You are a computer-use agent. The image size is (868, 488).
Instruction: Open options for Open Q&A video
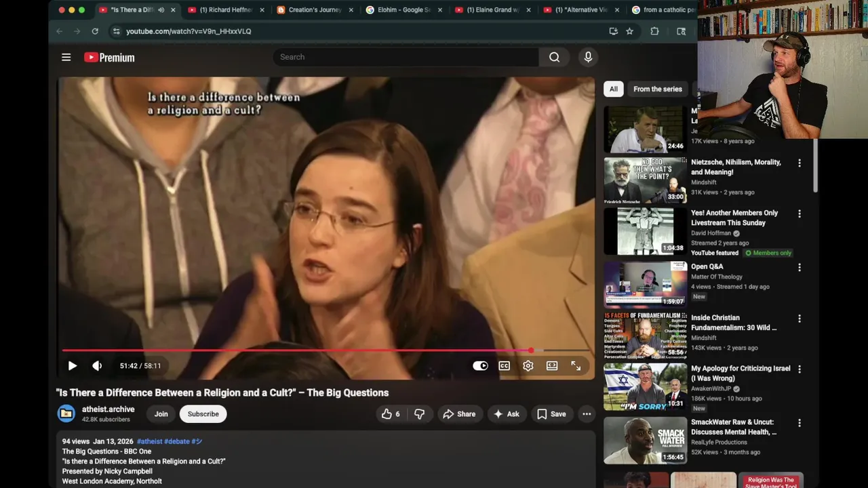point(799,268)
